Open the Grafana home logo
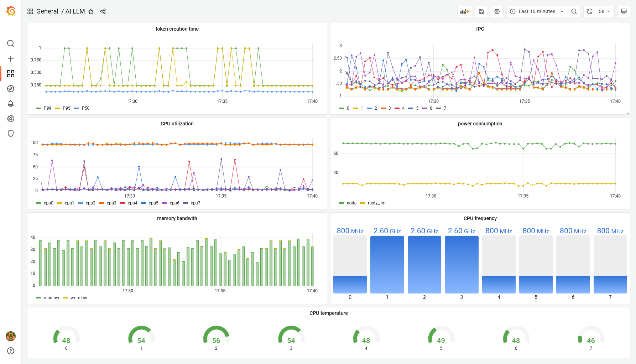 coord(11,11)
